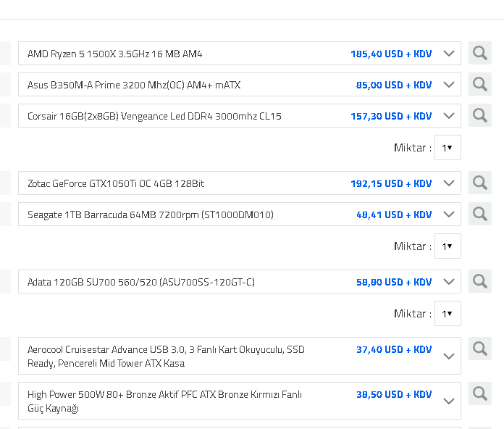The width and height of the screenshot is (504, 429).
Task: Expand the Aerocool Cruisestar Advance case dropdown
Action: pyautogui.click(x=448, y=357)
